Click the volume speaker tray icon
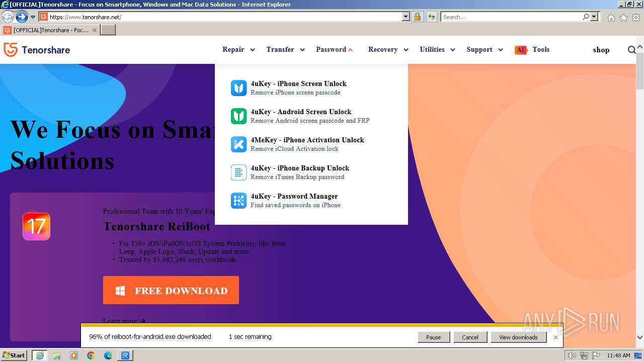644x362 pixels. 572,355
